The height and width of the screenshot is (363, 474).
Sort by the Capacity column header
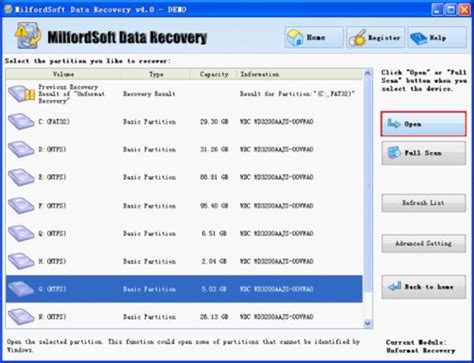point(214,74)
